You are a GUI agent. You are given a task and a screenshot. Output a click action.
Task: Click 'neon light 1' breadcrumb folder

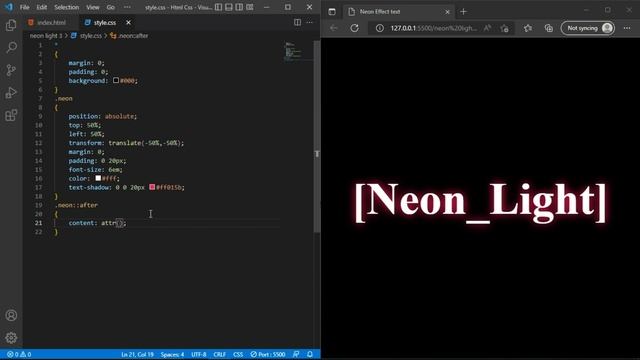tap(46, 36)
